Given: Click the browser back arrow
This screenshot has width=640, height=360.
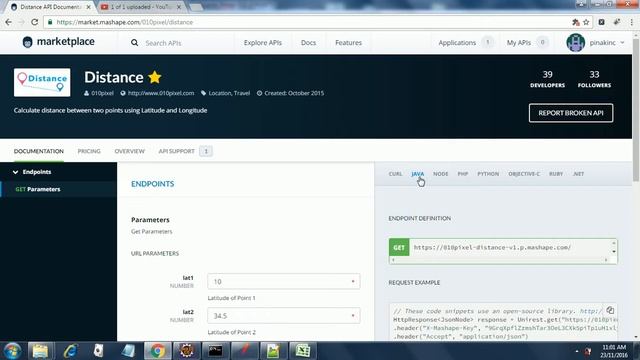Looking at the screenshot, I should click(9, 22).
